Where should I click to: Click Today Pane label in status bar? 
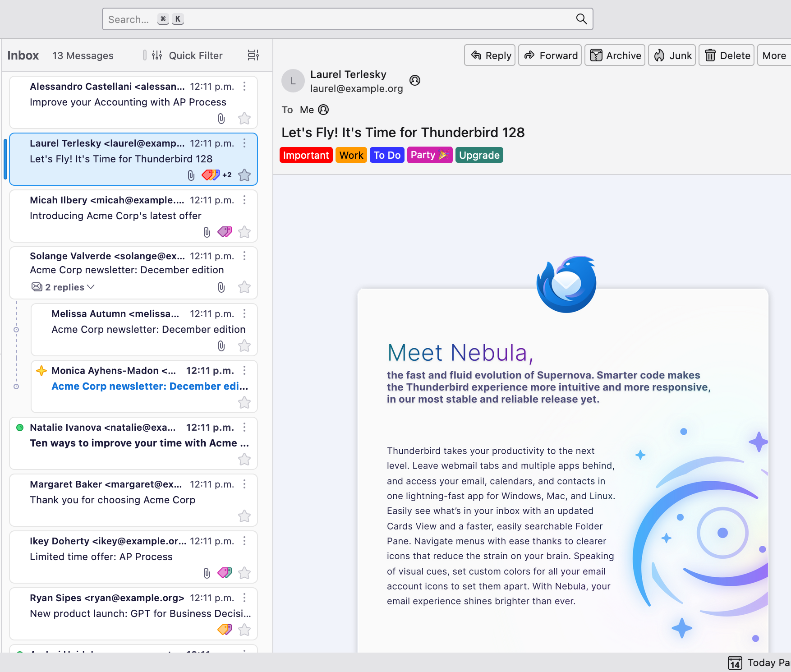[769, 663]
